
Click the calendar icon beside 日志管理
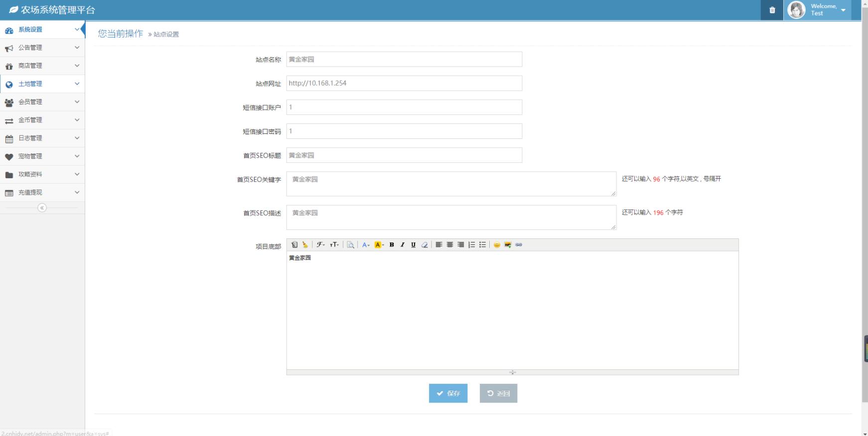[9, 138]
